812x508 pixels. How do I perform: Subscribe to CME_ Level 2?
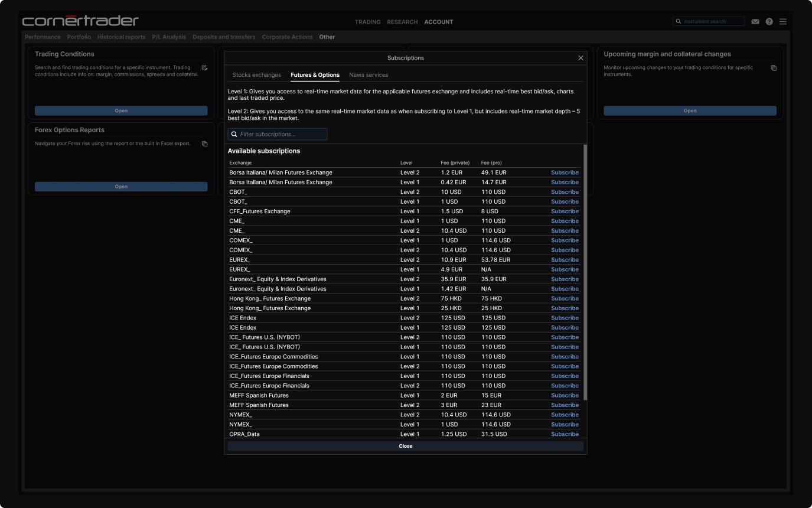(x=565, y=231)
